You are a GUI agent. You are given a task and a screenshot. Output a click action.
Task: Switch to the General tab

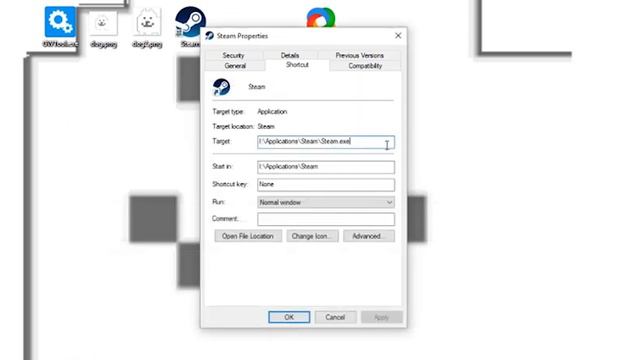[235, 66]
